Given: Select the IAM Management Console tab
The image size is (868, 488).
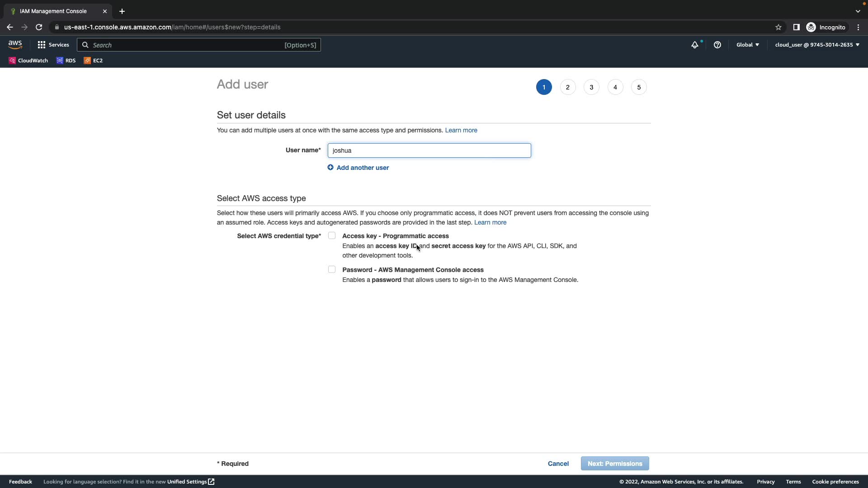Looking at the screenshot, I should 53,11.
